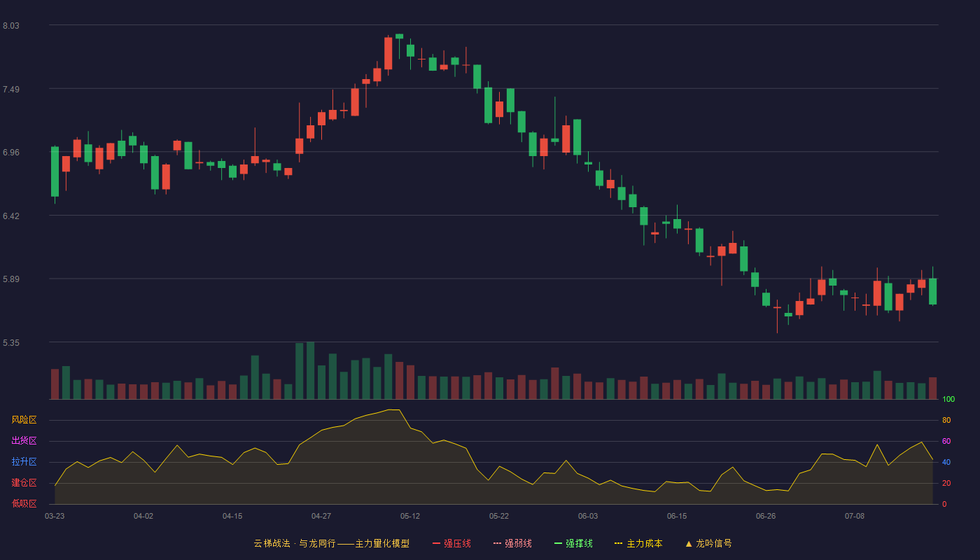
Task: Click the 云梯战法 主力量化模型 legend title
Action: (331, 543)
